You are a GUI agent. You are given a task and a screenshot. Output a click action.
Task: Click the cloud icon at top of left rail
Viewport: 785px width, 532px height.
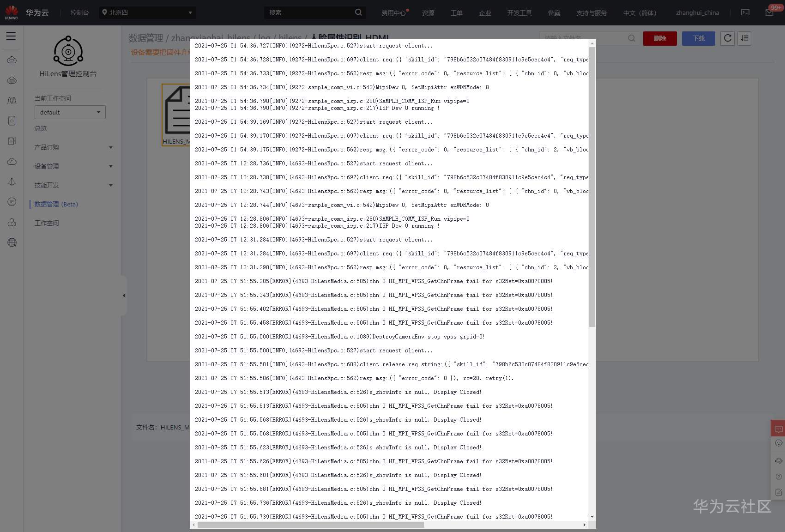[x=12, y=60]
